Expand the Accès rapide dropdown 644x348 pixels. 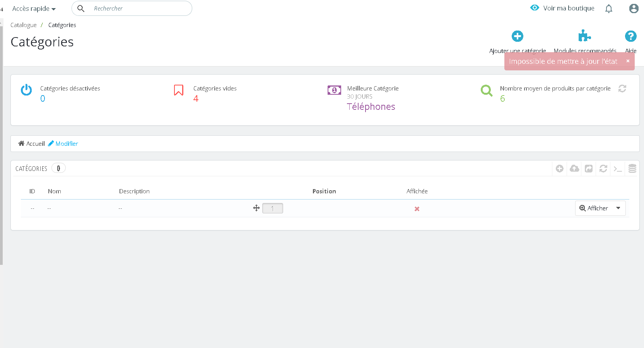point(34,9)
